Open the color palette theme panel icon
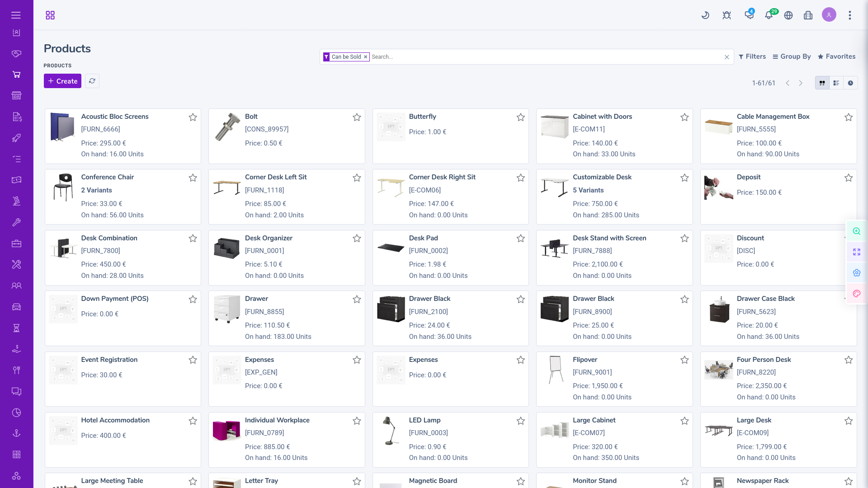Screen dimensions: 868x488 coord(856,294)
